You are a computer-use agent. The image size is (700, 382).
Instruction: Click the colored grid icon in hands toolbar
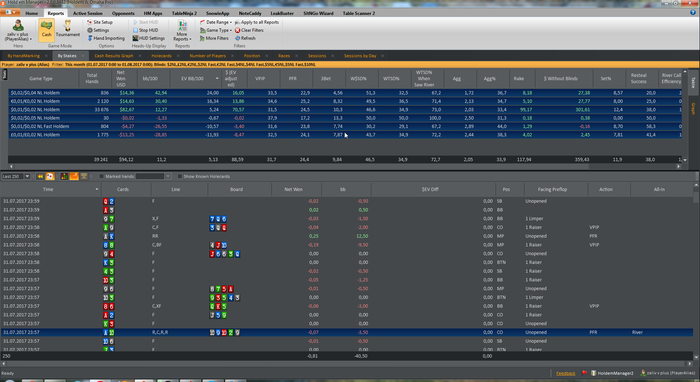point(64,176)
